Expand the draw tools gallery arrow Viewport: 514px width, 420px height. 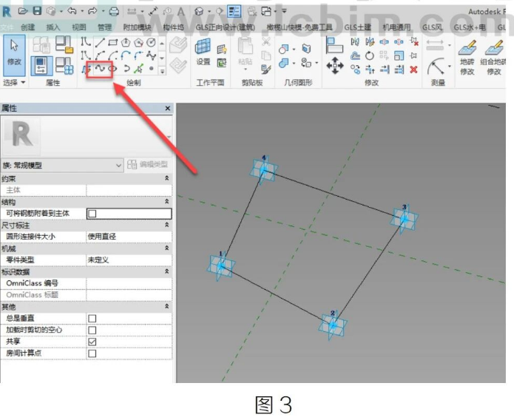tap(162, 70)
